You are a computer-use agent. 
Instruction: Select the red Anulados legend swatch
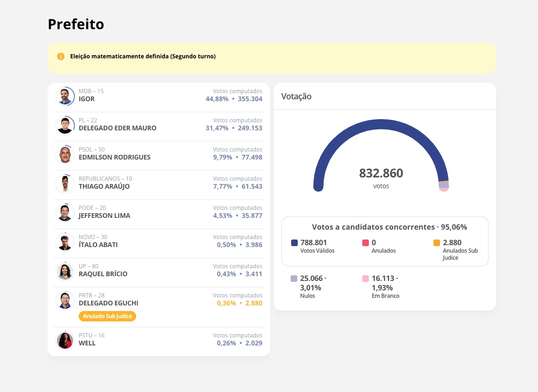366,243
